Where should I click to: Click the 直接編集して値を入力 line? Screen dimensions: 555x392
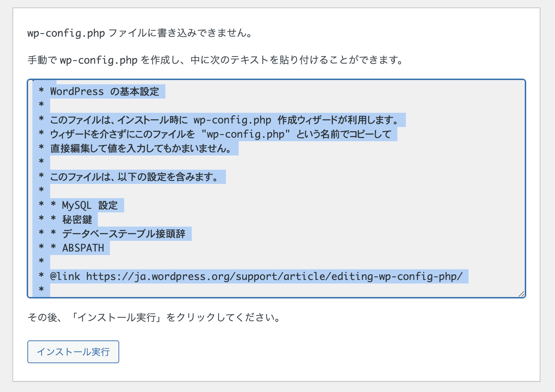coord(142,148)
